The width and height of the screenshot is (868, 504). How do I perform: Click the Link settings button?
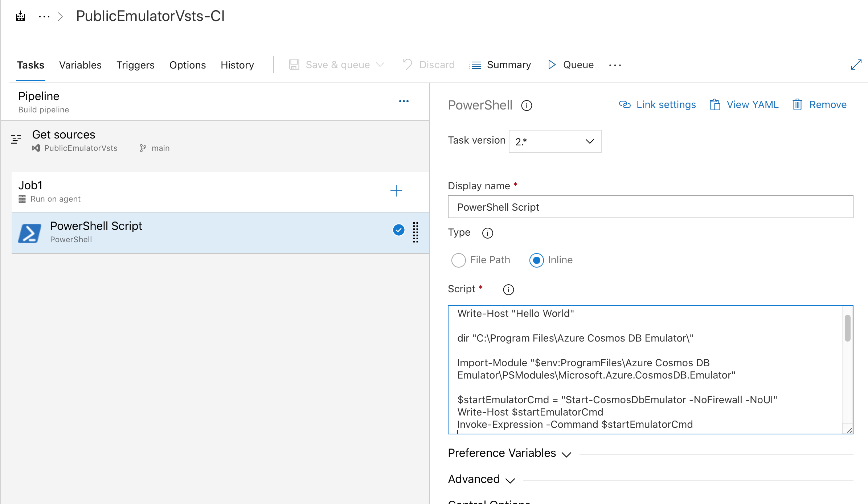point(658,105)
